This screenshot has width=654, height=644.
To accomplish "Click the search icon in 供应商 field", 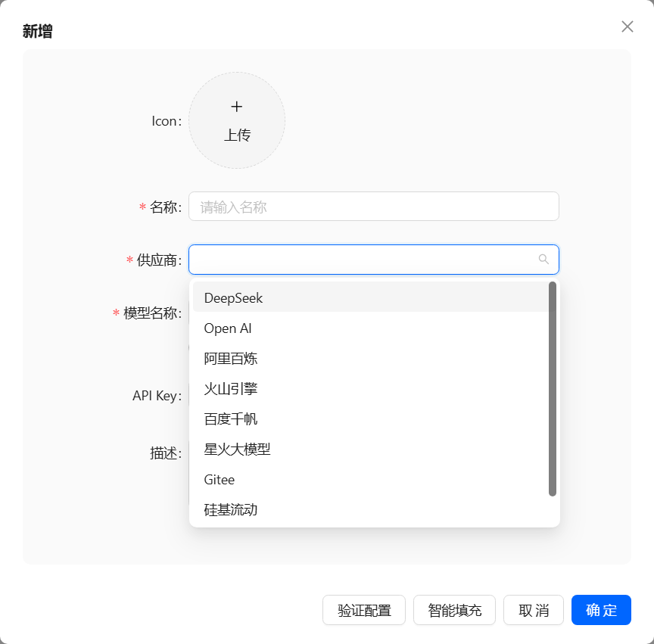I will coord(543,260).
